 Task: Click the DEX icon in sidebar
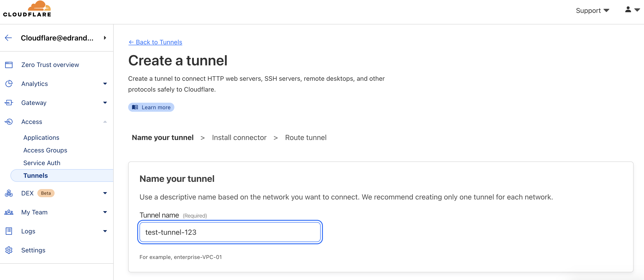[9, 193]
